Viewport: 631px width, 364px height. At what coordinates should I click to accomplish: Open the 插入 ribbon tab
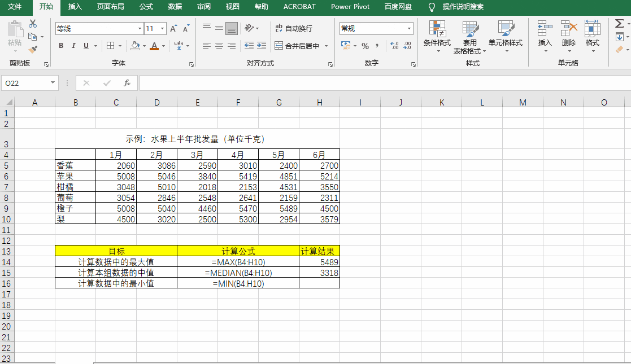(76, 7)
